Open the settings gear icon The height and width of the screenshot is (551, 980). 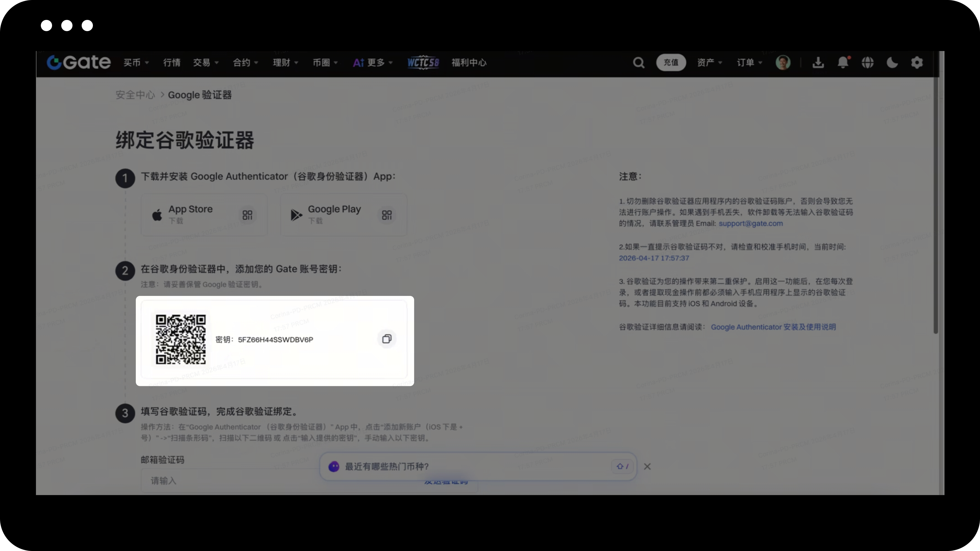pyautogui.click(x=917, y=63)
